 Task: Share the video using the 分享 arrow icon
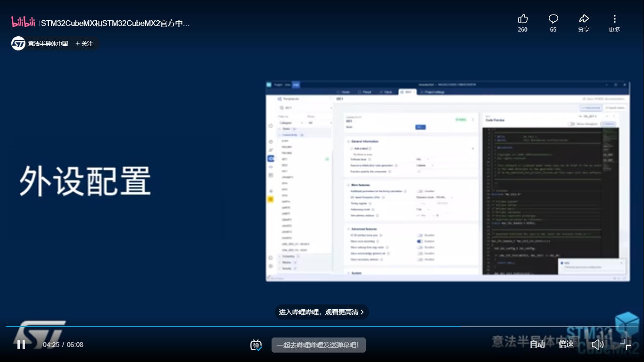click(584, 19)
